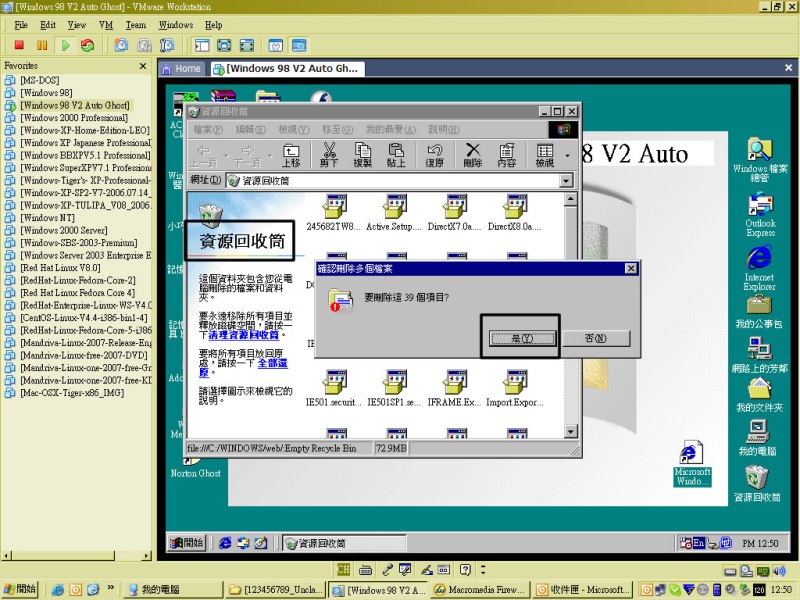Click the host 開始 Start button

[20, 589]
